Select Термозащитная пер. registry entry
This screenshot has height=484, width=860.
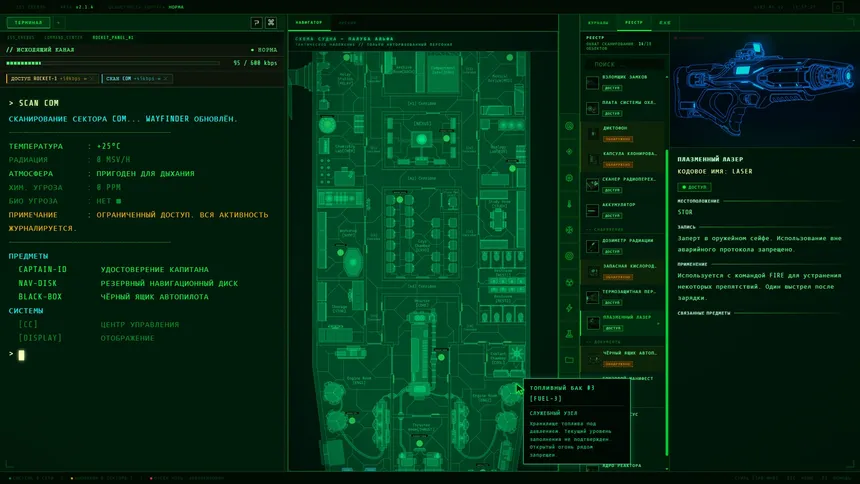coord(625,297)
